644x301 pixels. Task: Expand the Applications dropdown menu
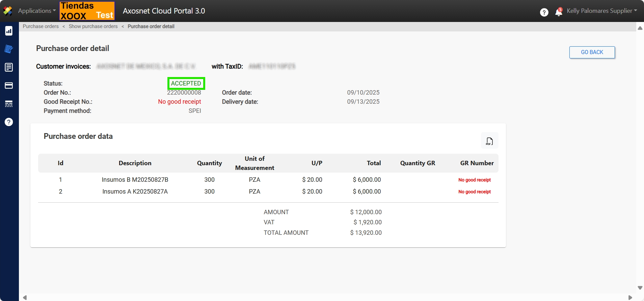[37, 11]
